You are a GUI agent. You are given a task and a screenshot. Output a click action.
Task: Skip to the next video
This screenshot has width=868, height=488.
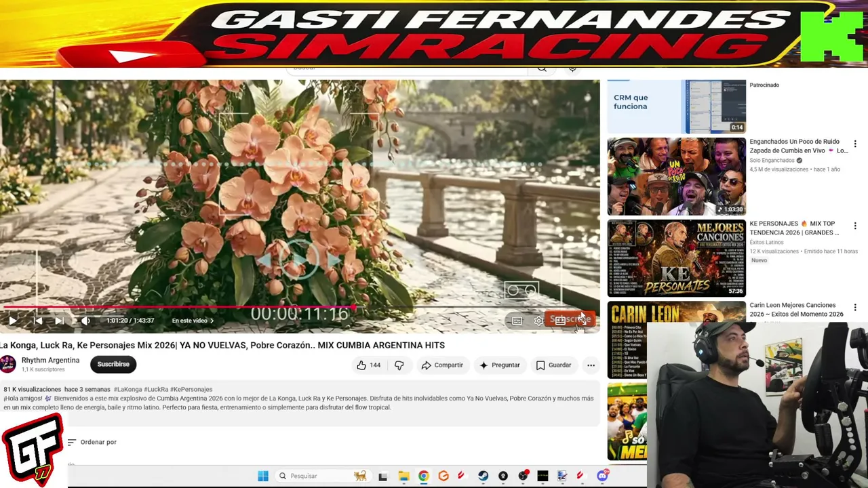60,321
